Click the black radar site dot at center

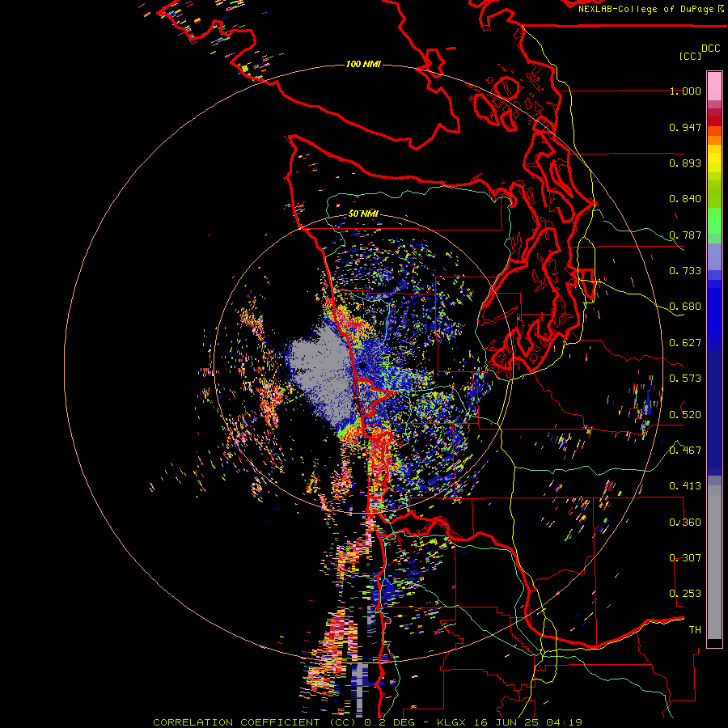362,366
